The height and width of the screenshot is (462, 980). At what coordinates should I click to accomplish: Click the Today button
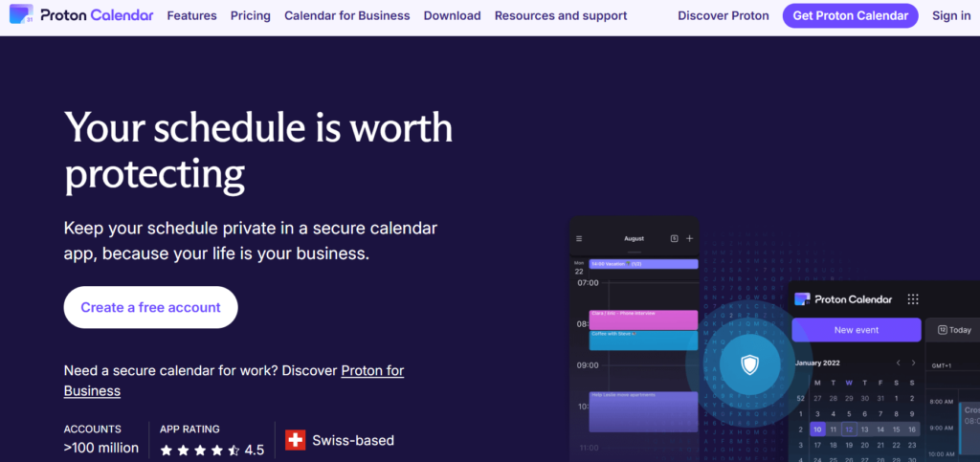point(953,330)
